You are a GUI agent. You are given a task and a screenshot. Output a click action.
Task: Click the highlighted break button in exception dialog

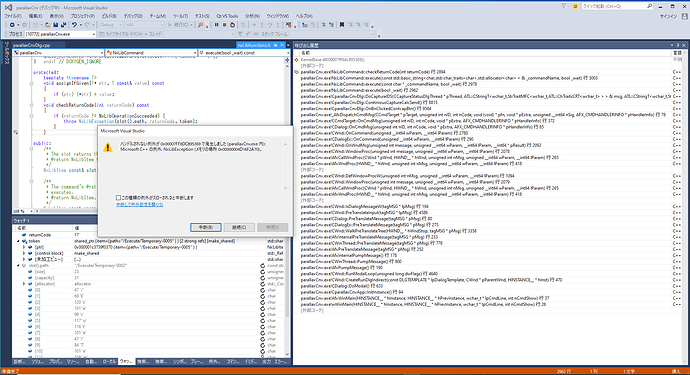pos(206,227)
